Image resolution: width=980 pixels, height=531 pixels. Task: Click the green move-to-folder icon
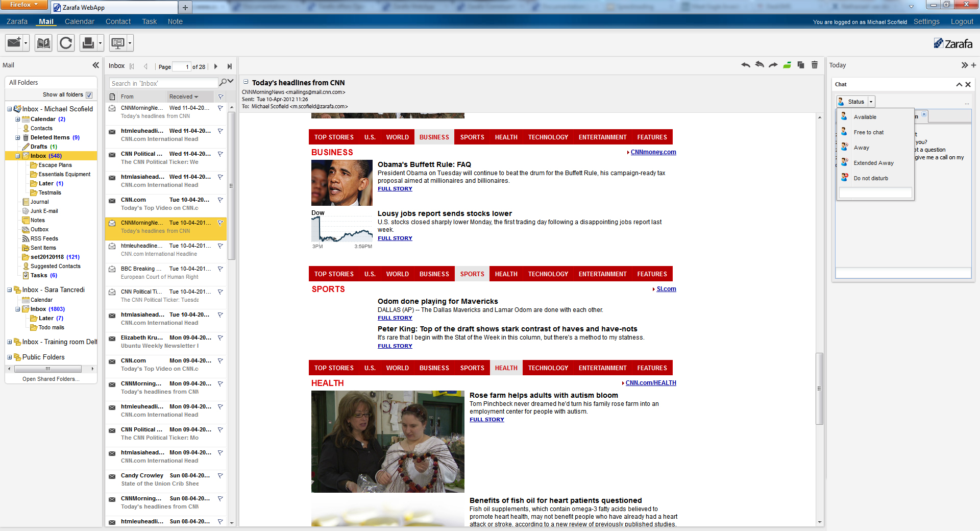point(787,65)
